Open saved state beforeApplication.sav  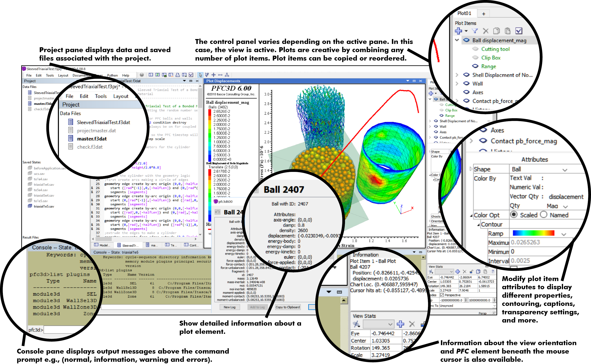coord(50,168)
